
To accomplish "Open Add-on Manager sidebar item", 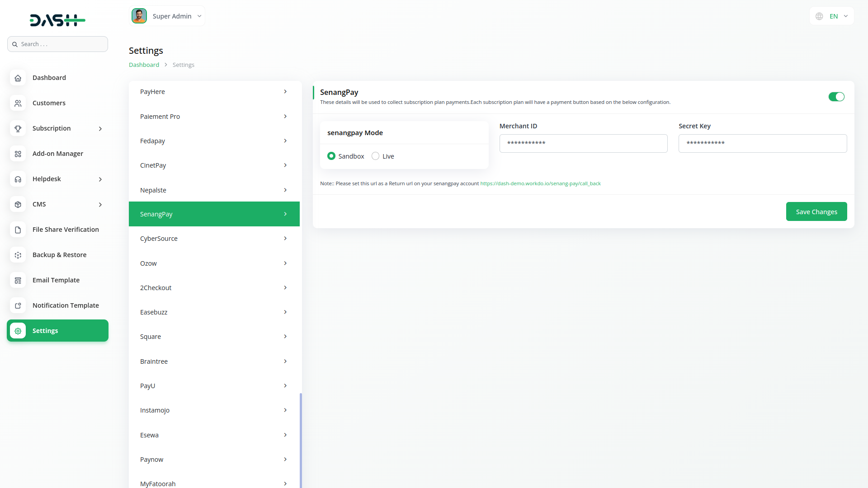I will [57, 154].
